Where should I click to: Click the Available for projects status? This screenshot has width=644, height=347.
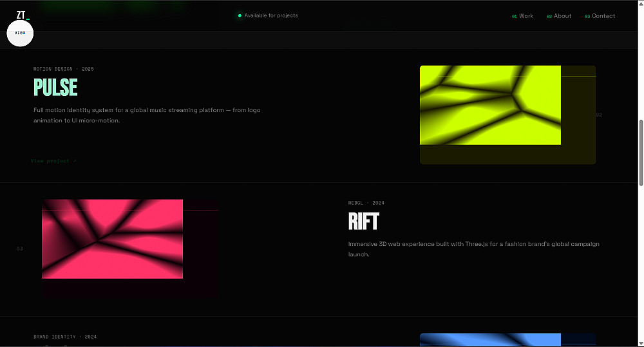(268, 15)
